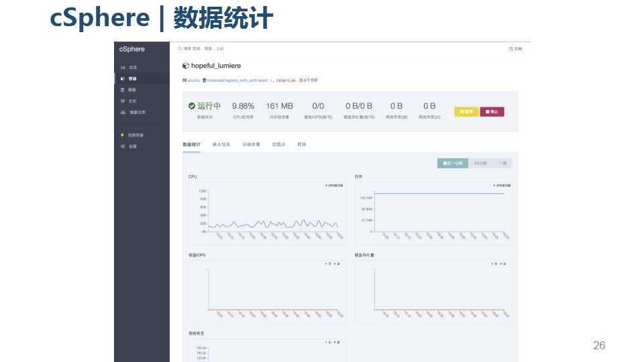This screenshot has width=644, height=362.
Task: Select the highlighted 容器 sidebar item
Action: [x=142, y=78]
